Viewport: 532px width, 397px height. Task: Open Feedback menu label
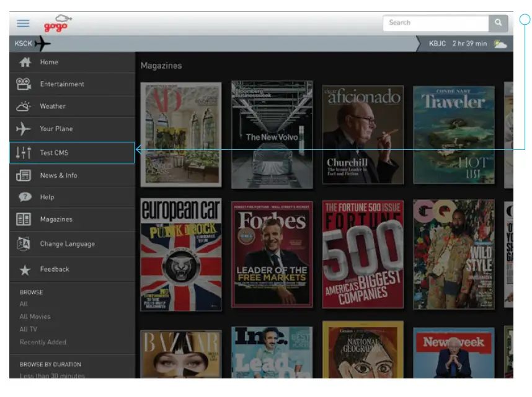point(55,269)
